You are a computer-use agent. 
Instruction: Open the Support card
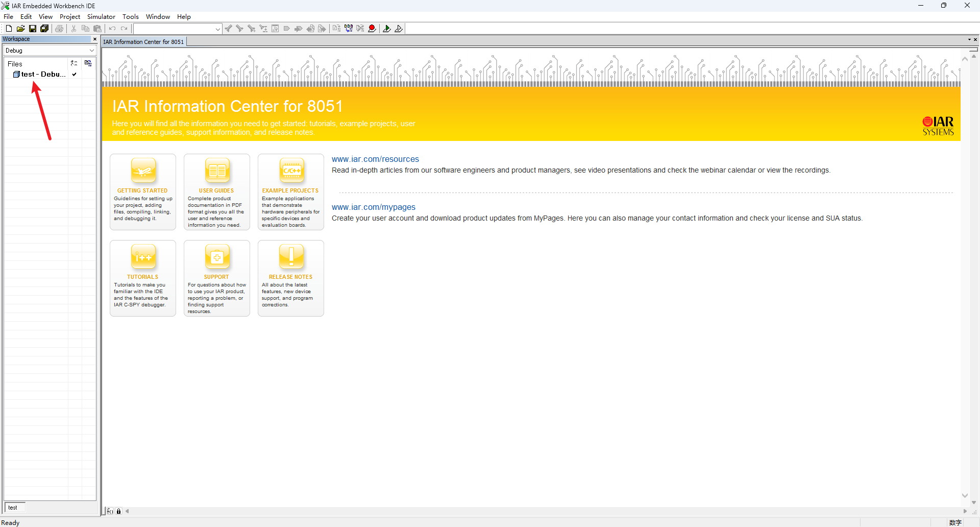pyautogui.click(x=217, y=278)
